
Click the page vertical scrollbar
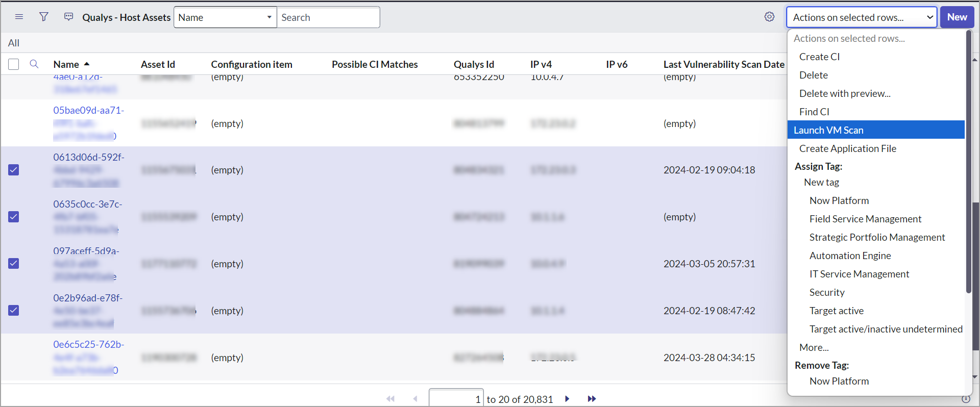(x=975, y=275)
